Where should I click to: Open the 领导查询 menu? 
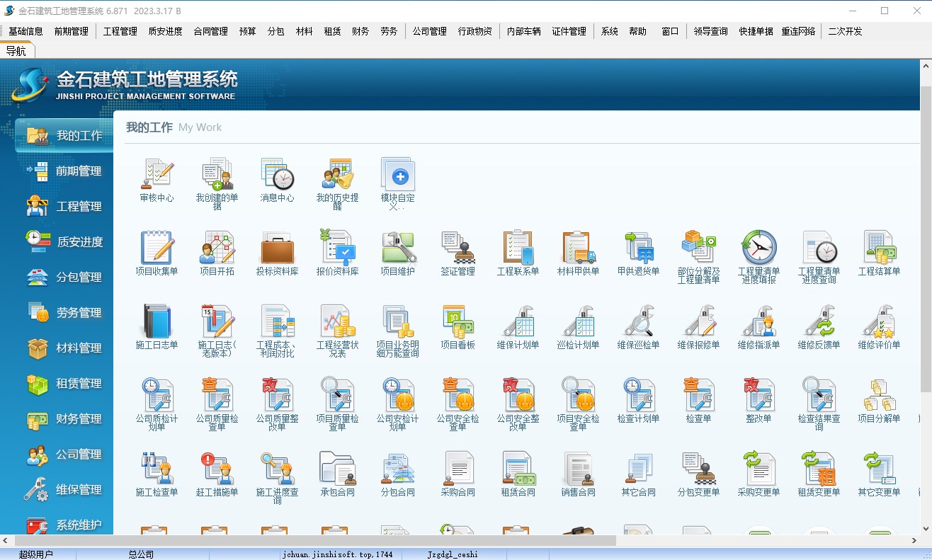pos(710,31)
